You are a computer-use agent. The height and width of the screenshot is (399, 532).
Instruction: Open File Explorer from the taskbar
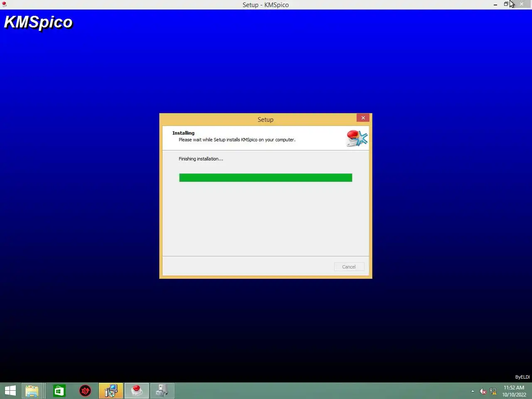(x=32, y=391)
